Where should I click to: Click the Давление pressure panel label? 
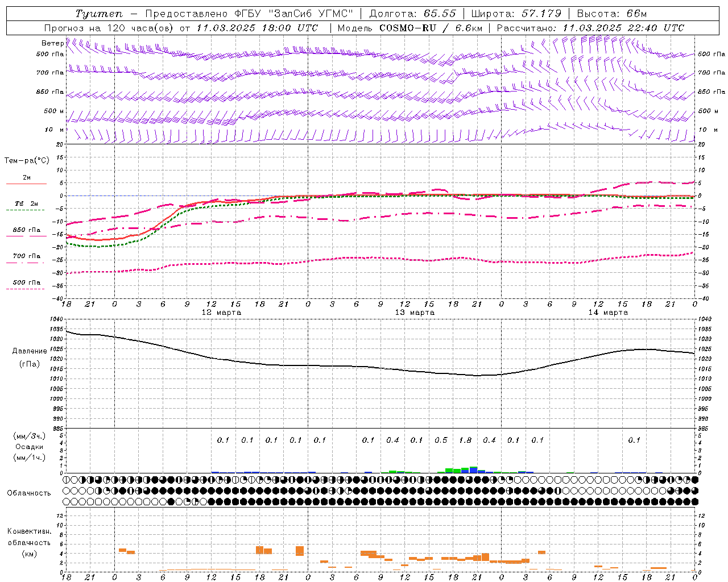[30, 351]
